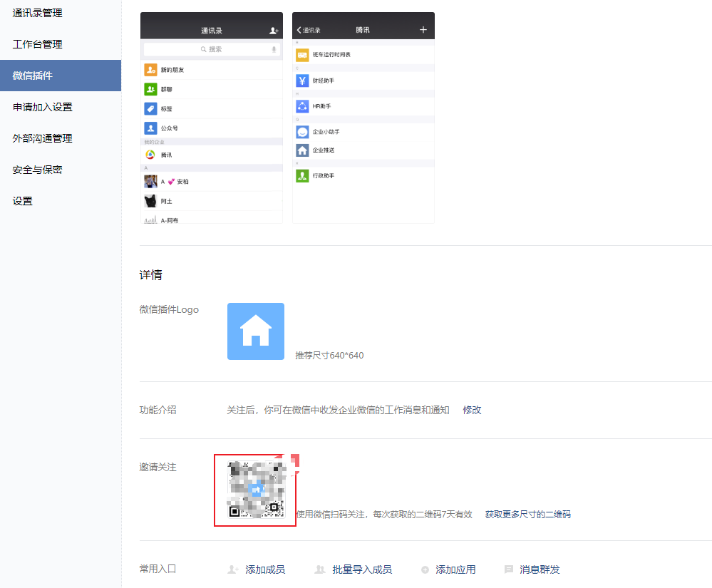This screenshot has height=588, width=712.
Task: Click the 标签 blue tag icon
Action: (151, 108)
